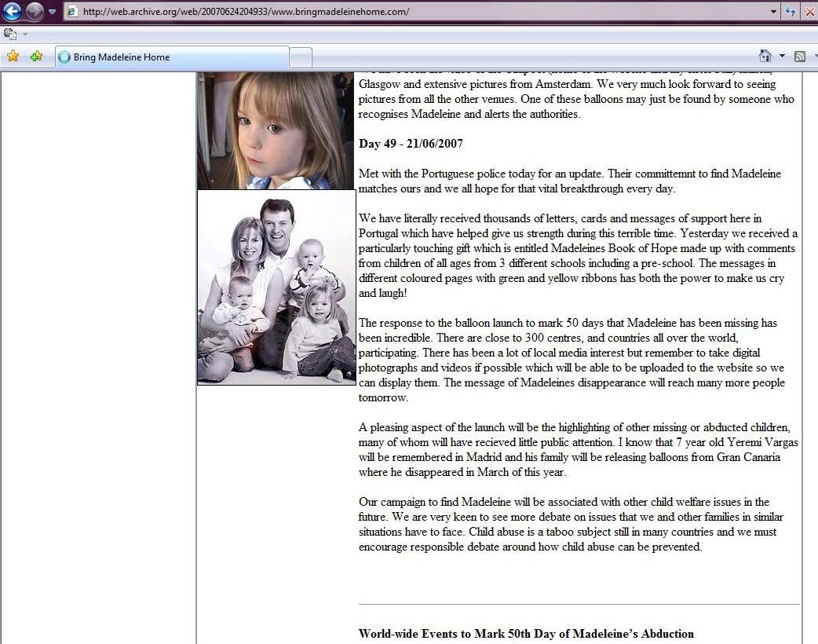Click the Day 49 - 21/06/2007 heading
This screenshot has height=644, width=818.
click(x=411, y=144)
